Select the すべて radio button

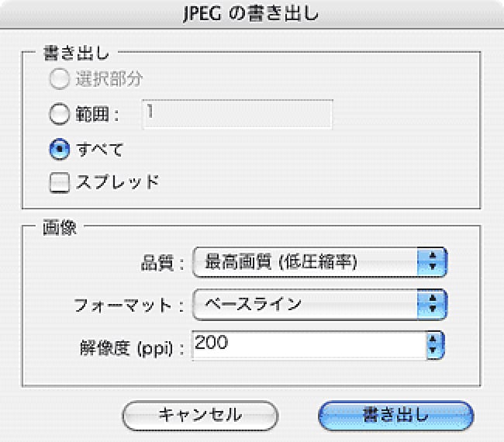click(60, 148)
